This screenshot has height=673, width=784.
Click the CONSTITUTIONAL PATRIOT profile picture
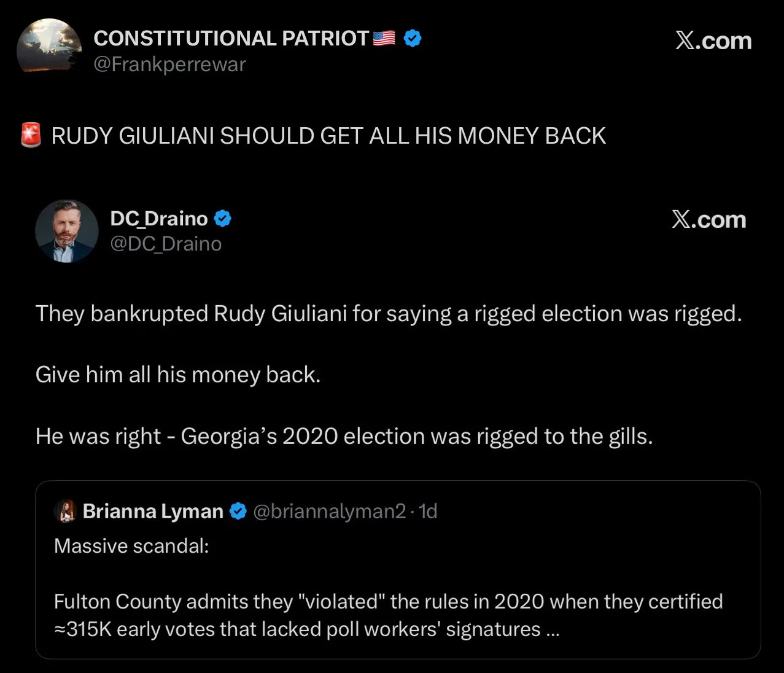click(49, 47)
